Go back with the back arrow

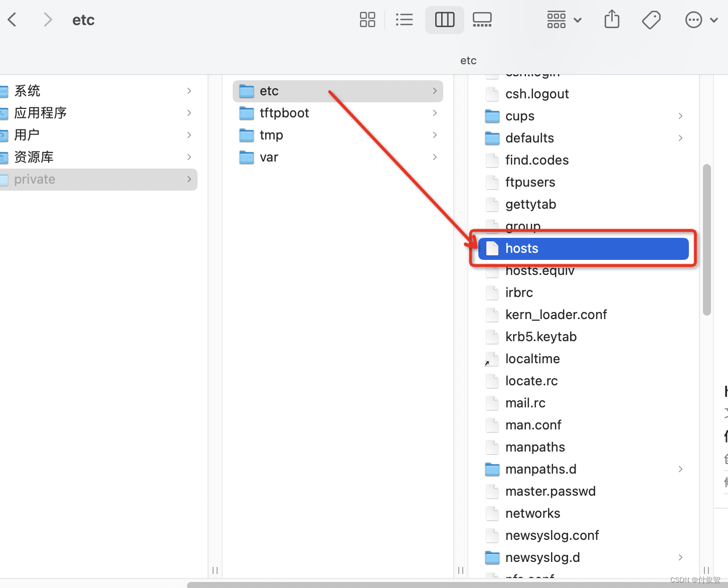click(x=13, y=20)
